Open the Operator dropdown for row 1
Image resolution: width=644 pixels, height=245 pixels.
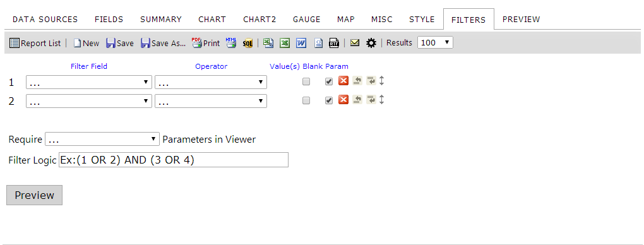[x=211, y=82]
